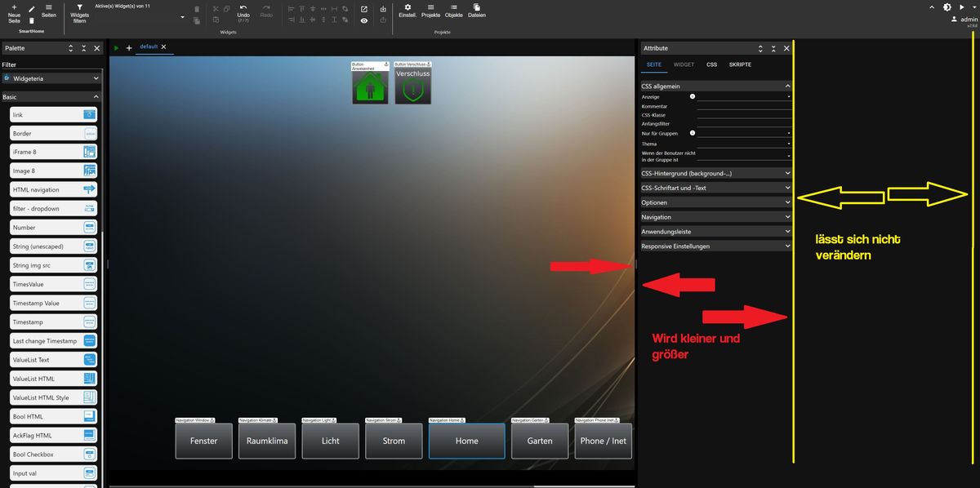This screenshot has height=488, width=980.
Task: Click the Phone / Inet navigation button
Action: (603, 441)
